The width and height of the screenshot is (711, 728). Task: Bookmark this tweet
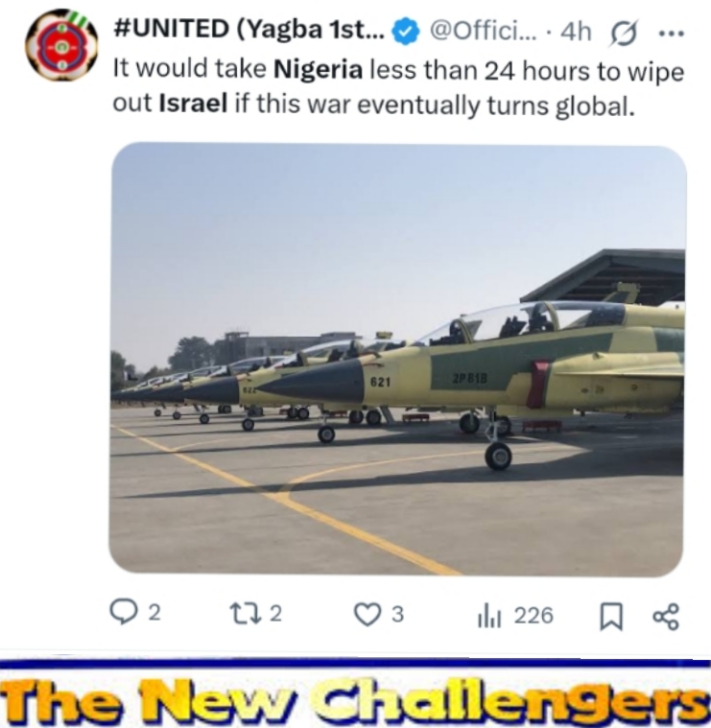click(x=611, y=616)
